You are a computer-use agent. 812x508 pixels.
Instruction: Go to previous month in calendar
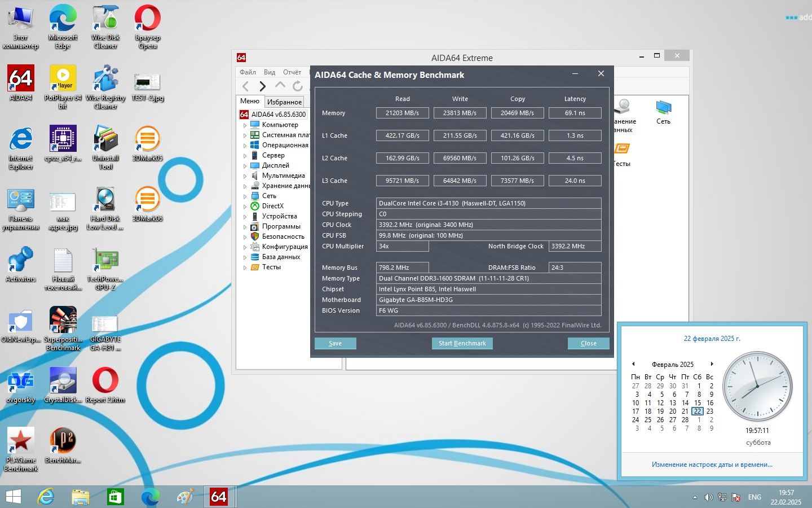633,364
